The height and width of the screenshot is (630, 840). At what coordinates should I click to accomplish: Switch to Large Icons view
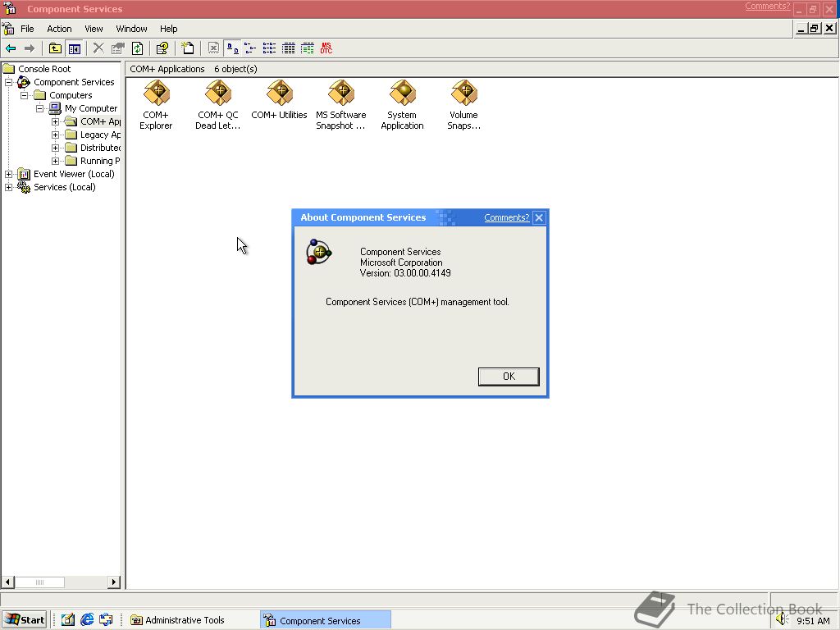click(x=232, y=48)
